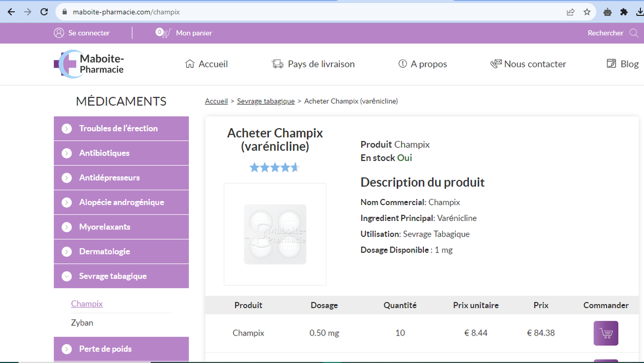Click the padlock site security icon
644x363 pixels.
point(64,12)
